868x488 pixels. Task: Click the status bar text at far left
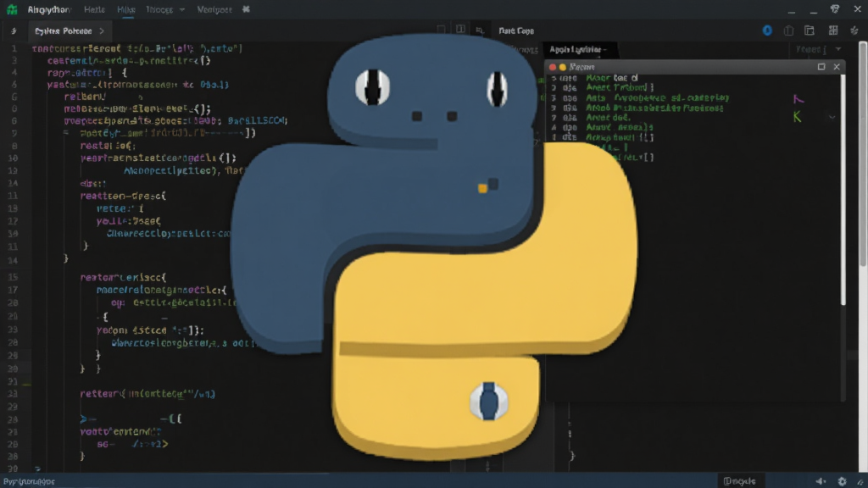click(x=29, y=481)
